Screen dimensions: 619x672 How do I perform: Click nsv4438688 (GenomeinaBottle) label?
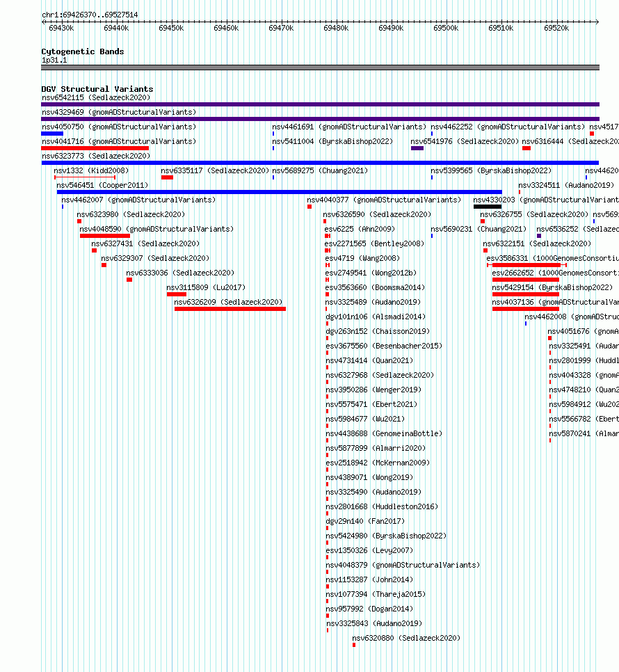click(384, 433)
